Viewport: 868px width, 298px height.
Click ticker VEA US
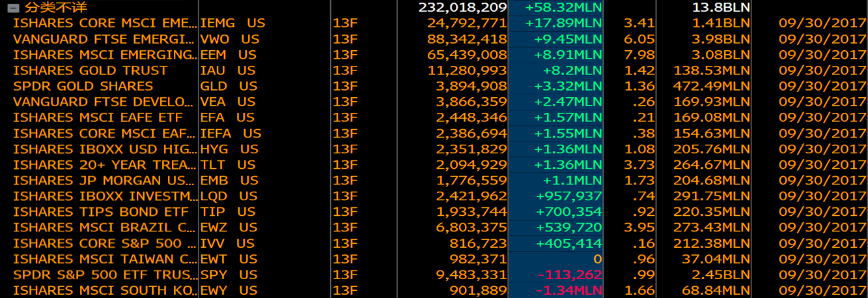[x=228, y=102]
